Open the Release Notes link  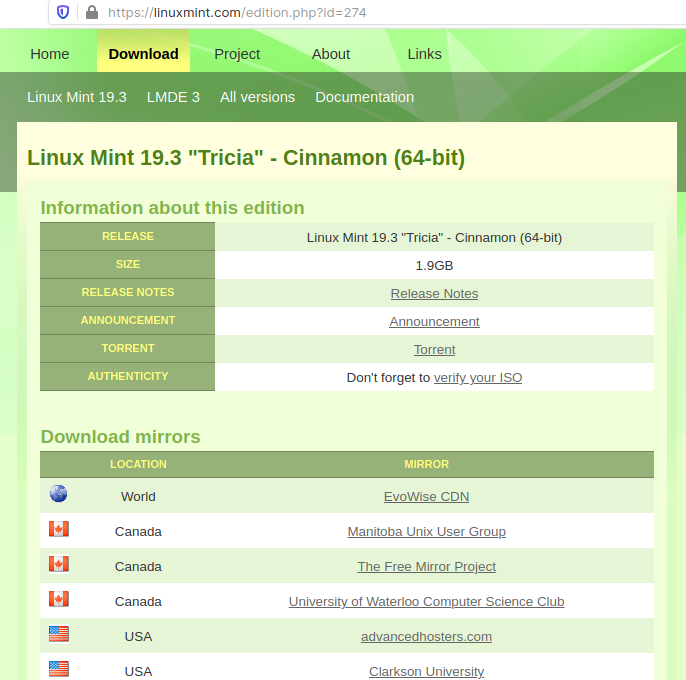(x=434, y=293)
